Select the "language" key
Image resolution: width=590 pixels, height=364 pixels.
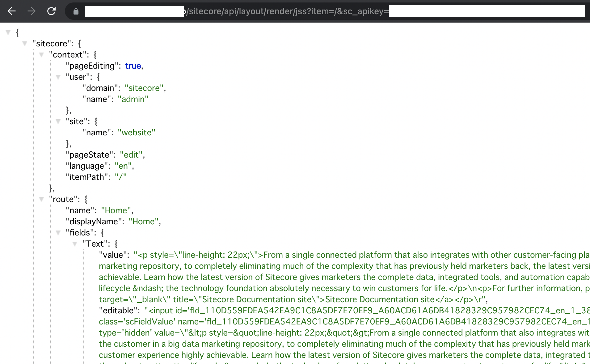click(x=86, y=166)
